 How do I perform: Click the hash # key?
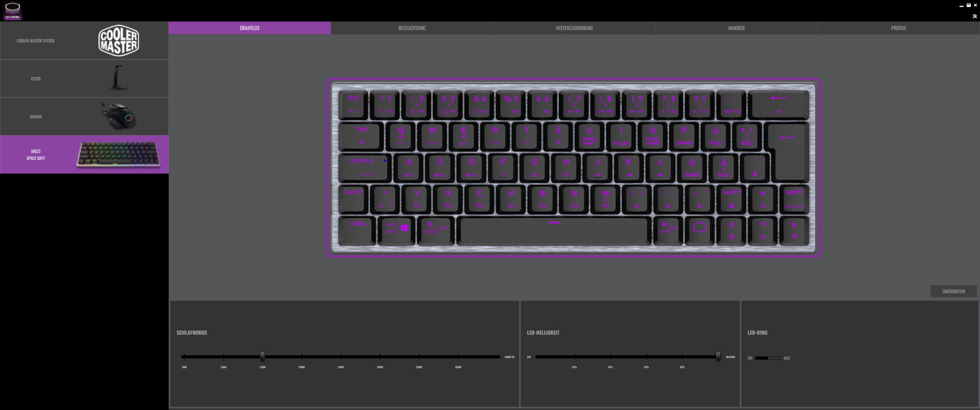[755, 167]
